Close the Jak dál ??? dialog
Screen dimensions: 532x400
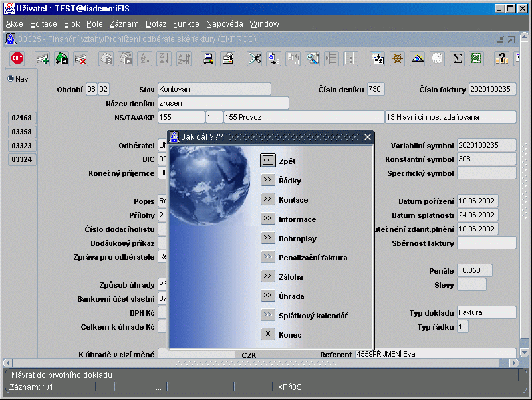coord(368,137)
